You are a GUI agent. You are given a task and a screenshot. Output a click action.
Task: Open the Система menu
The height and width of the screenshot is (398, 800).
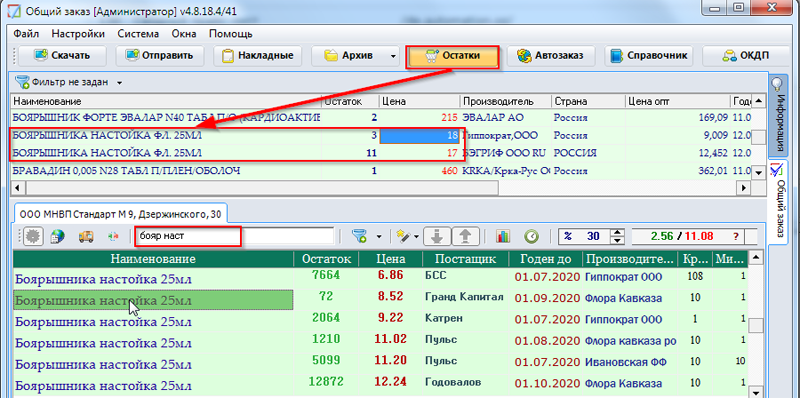pos(138,34)
